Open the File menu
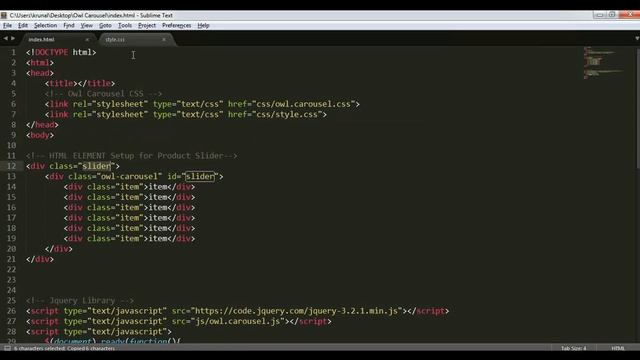 pos(8,25)
